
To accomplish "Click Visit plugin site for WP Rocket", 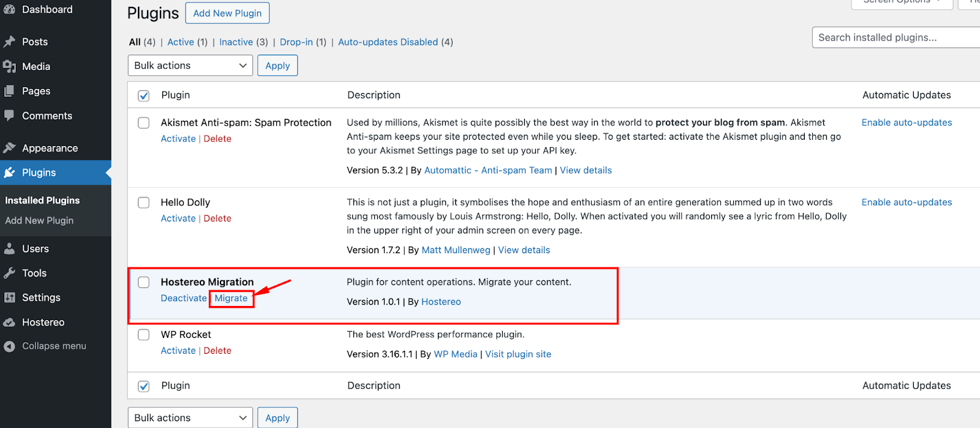I will tap(518, 354).
